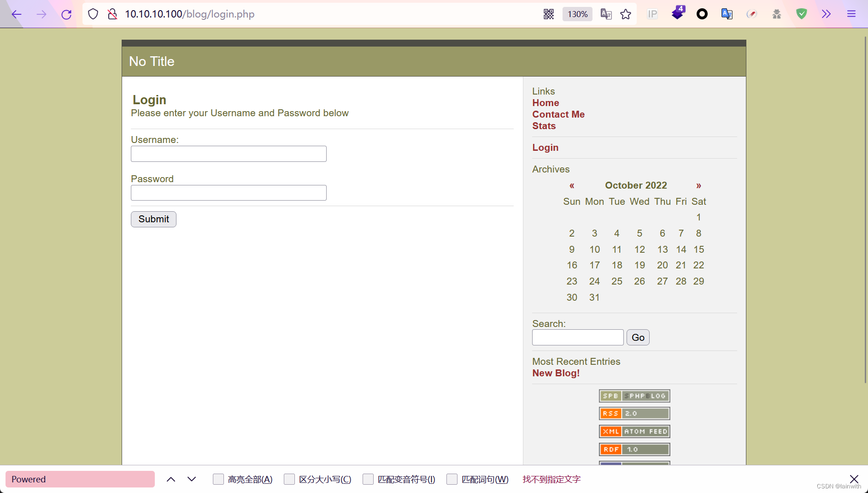This screenshot has height=493, width=868.
Task: Click the find bar text field containing Powered
Action: pyautogui.click(x=80, y=479)
